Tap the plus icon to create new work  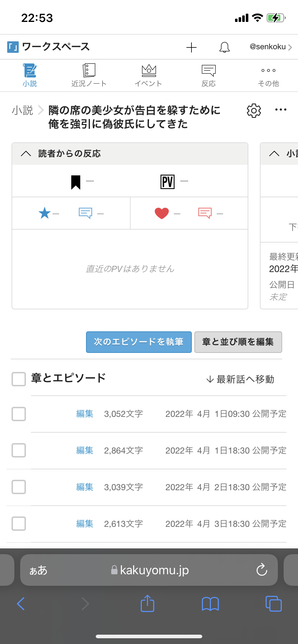tap(191, 47)
